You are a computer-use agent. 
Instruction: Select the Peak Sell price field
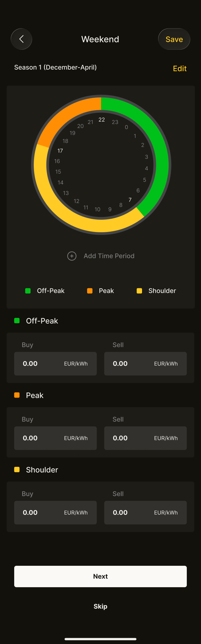(146, 438)
